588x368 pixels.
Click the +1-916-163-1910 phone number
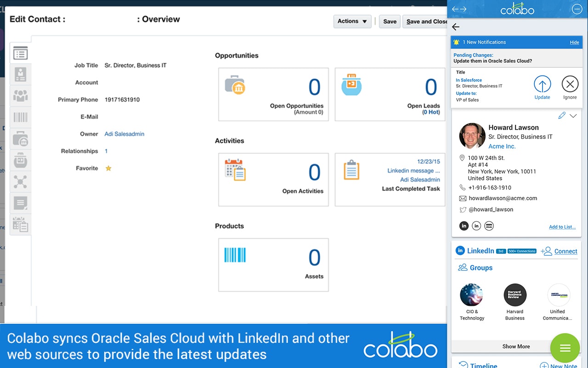[490, 188]
